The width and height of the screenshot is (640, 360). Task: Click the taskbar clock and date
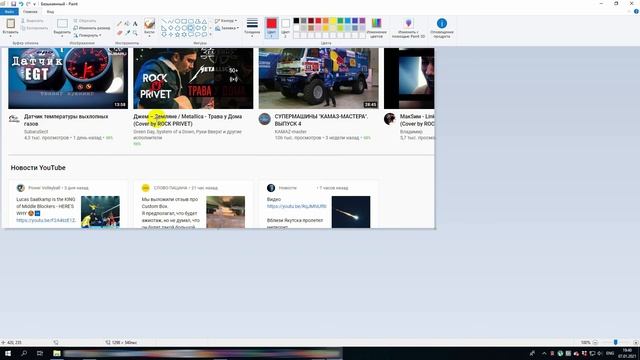(626, 353)
